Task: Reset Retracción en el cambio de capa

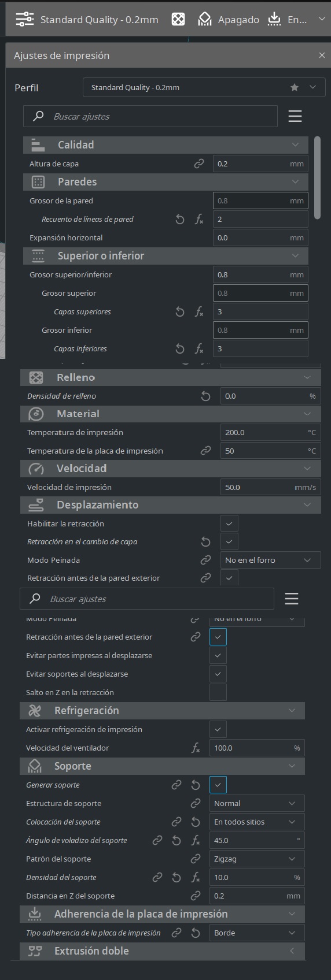Action: point(205,541)
